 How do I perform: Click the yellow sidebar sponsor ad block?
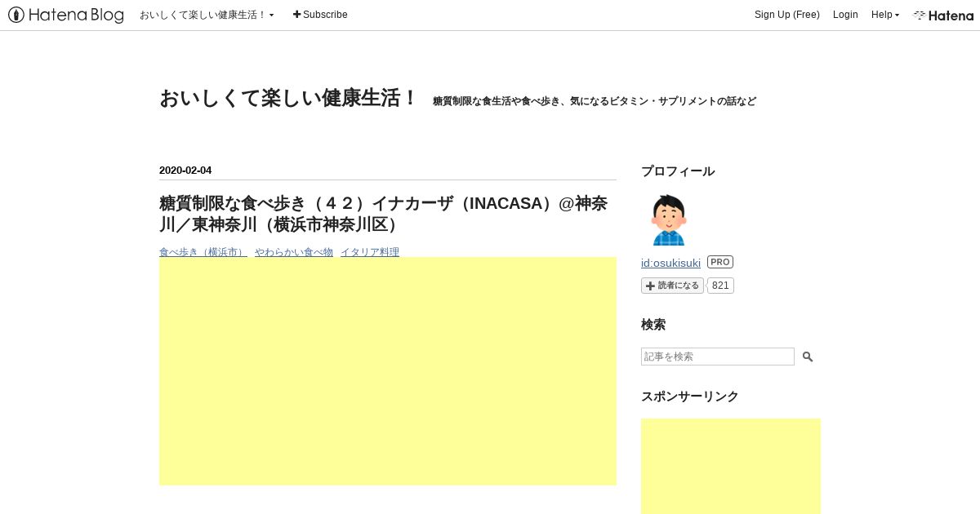click(x=731, y=466)
